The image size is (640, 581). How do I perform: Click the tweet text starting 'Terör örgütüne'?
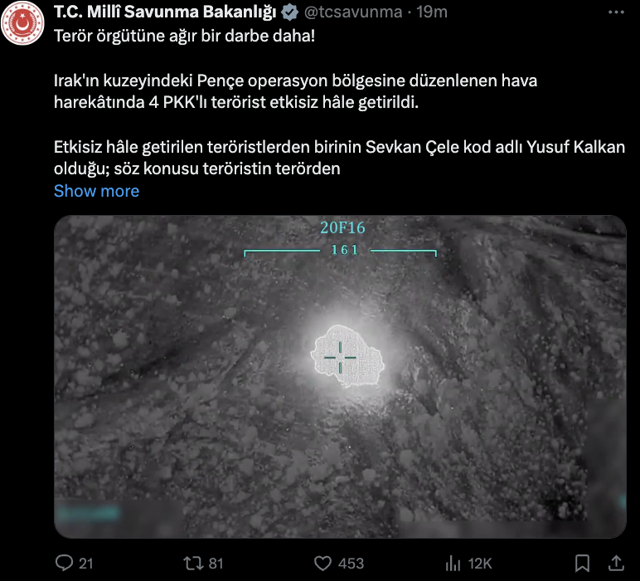click(183, 35)
